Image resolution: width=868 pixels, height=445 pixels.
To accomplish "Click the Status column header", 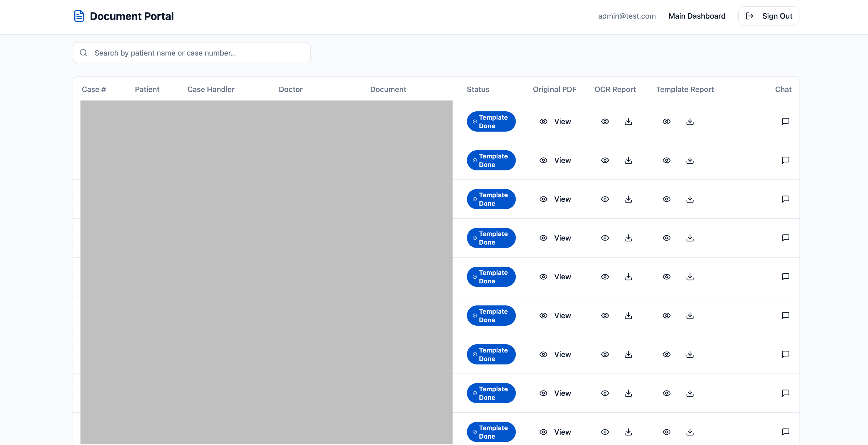I will coord(478,89).
